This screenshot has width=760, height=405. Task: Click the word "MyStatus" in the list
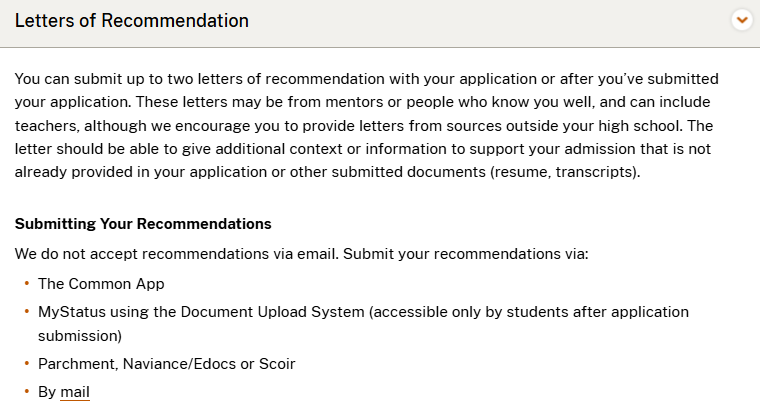[x=71, y=312]
